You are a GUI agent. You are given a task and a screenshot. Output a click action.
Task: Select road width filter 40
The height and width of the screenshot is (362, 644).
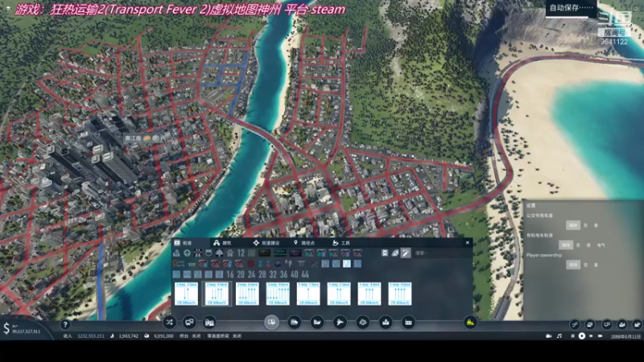tap(294, 274)
